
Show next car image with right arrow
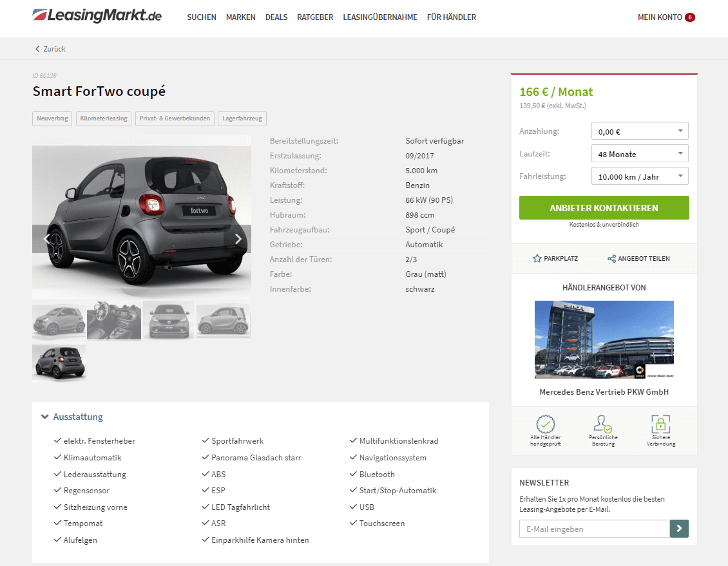[x=238, y=239]
